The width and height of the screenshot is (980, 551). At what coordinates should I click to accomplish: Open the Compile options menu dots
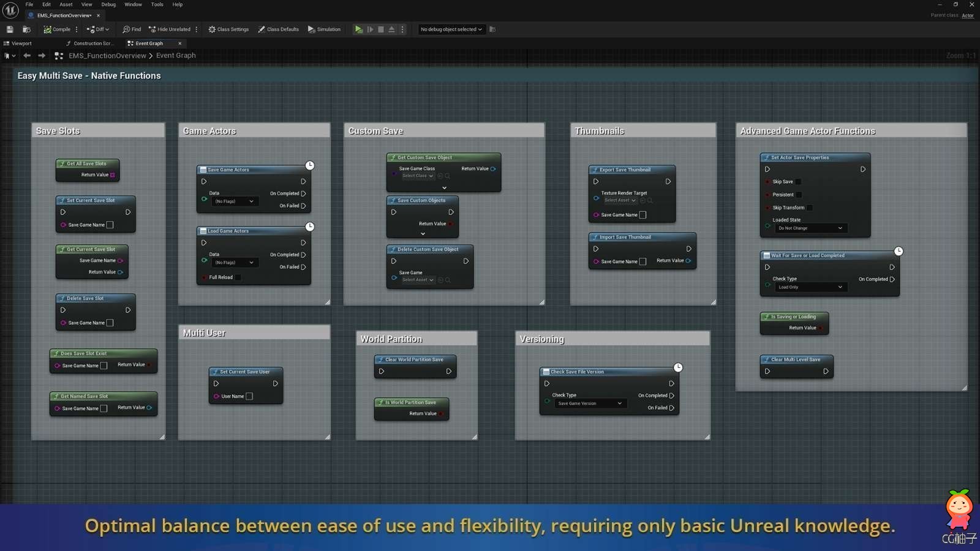coord(77,29)
